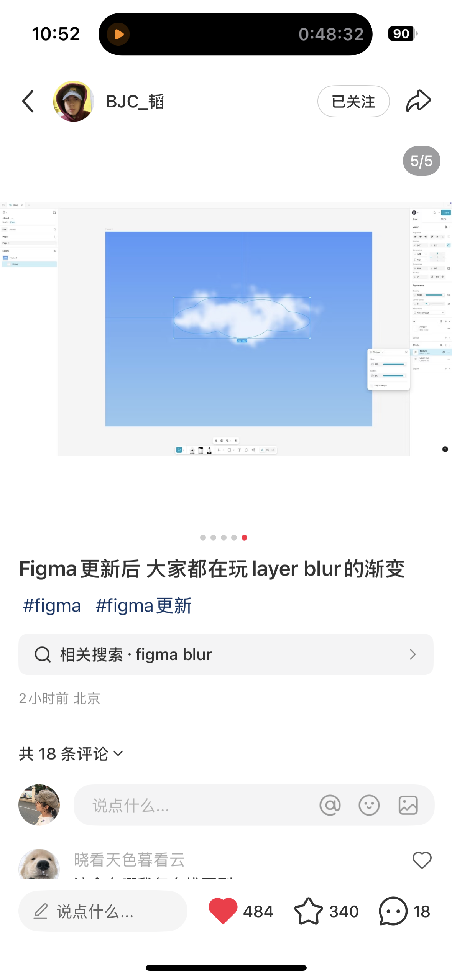Tap the star favorite icon
Screen dimensions: 452x980
click(308, 911)
